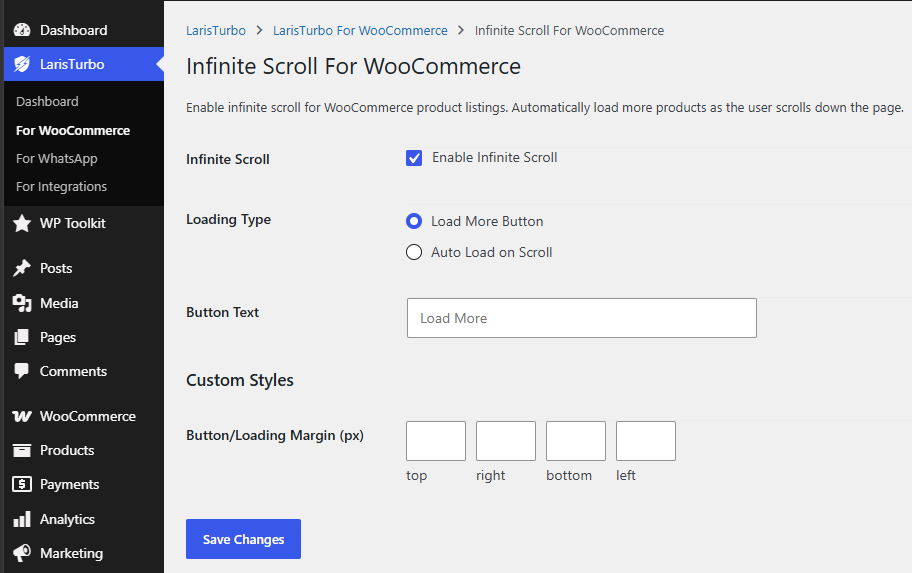This screenshot has width=912, height=573.
Task: Click the Custom Styles heading
Action: pos(240,380)
